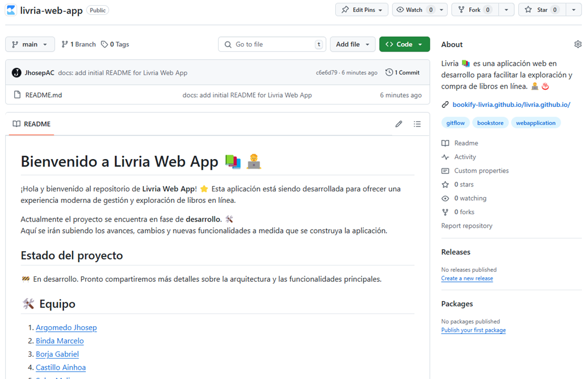Open commit c6e6d79
588x379 pixels.
[x=326, y=73]
